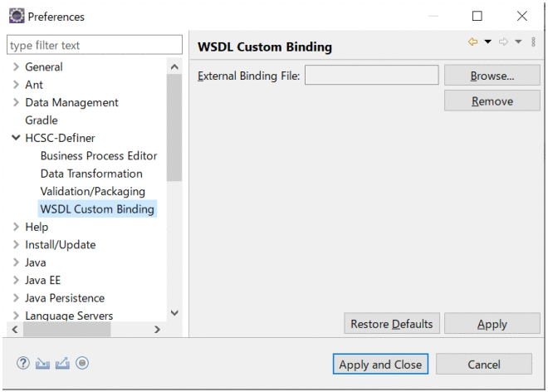Collapse the HCSC-Definer tree node

pos(16,138)
